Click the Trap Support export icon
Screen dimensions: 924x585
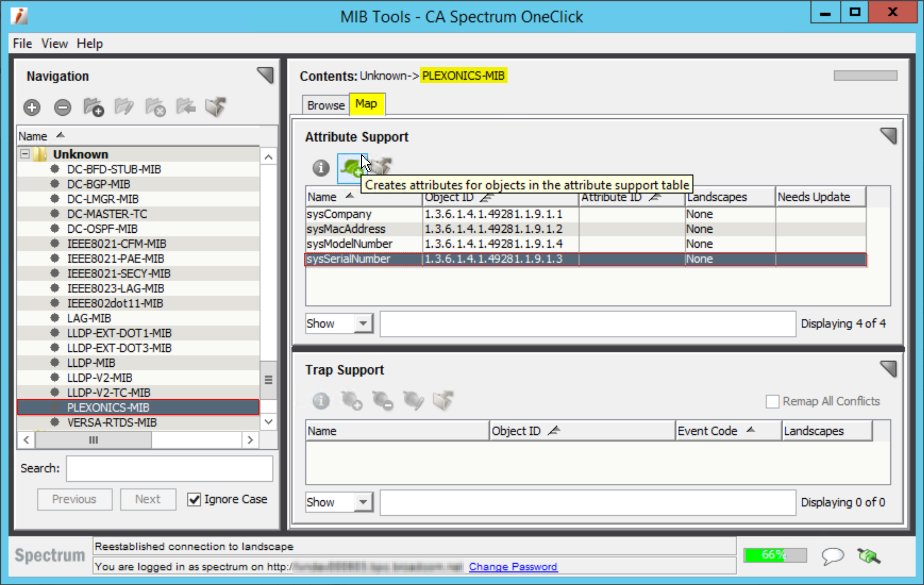click(443, 400)
